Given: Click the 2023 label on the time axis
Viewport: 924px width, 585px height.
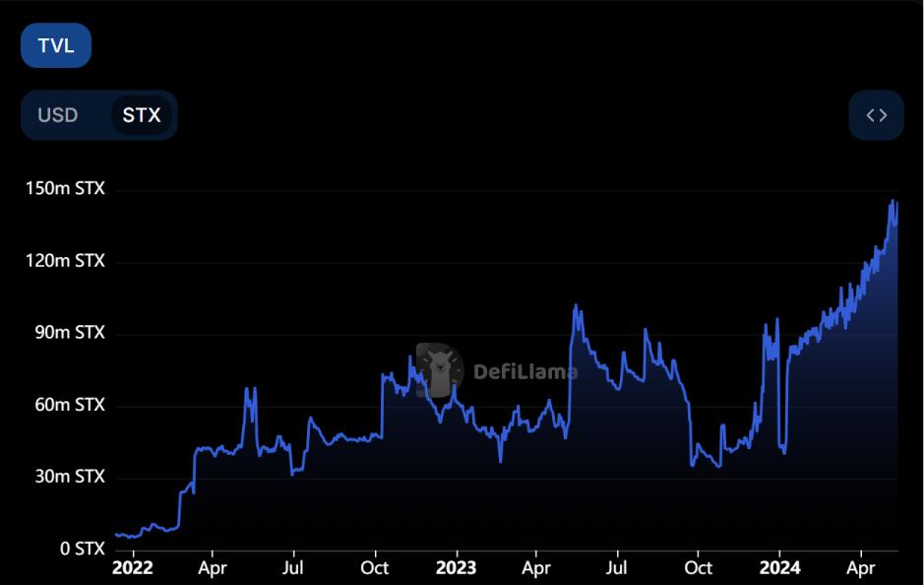Looking at the screenshot, I should coord(457,568).
